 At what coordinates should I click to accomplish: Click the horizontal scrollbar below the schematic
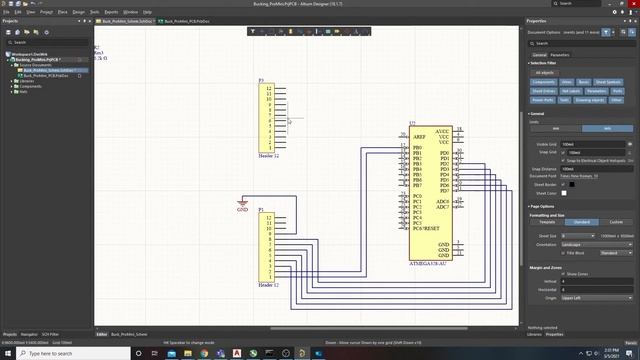(369, 328)
